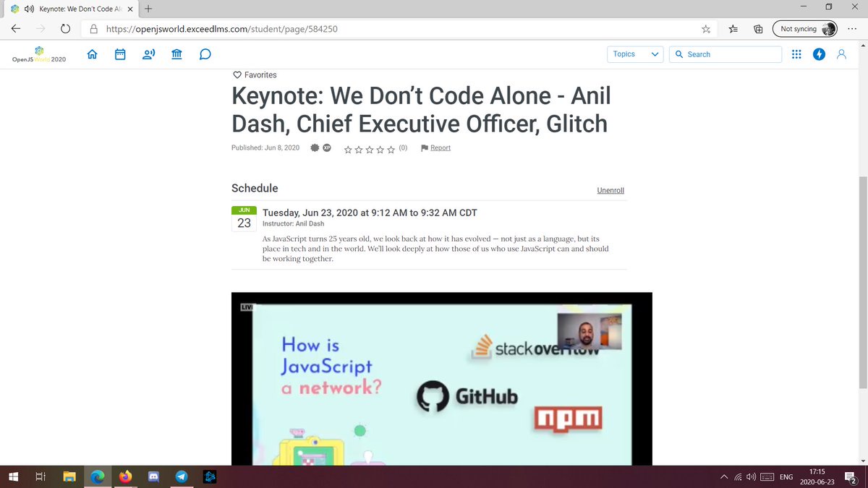Select the Keynote browser tab
The image size is (868, 488).
coord(69,9)
